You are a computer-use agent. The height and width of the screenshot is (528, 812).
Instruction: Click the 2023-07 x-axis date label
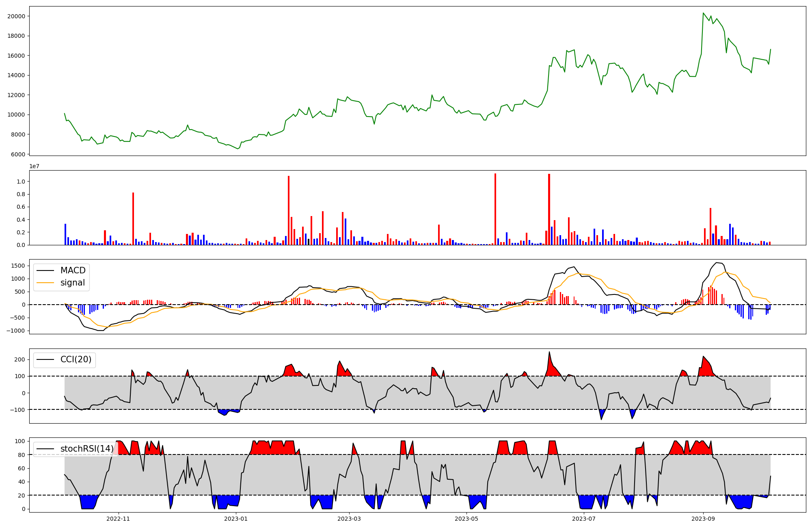coord(584,519)
